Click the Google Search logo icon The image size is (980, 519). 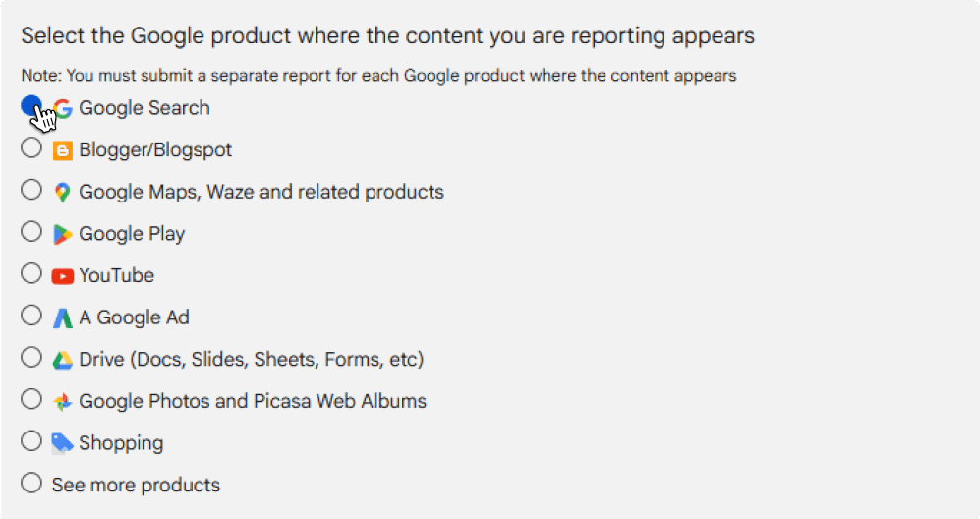64,109
